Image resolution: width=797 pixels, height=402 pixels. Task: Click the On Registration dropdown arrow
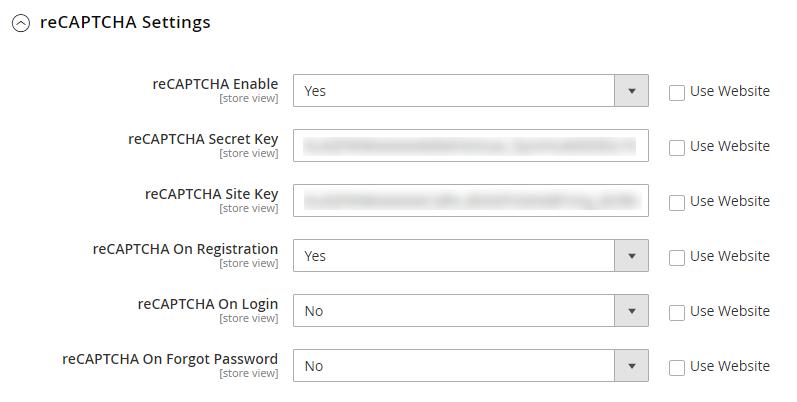[631, 256]
